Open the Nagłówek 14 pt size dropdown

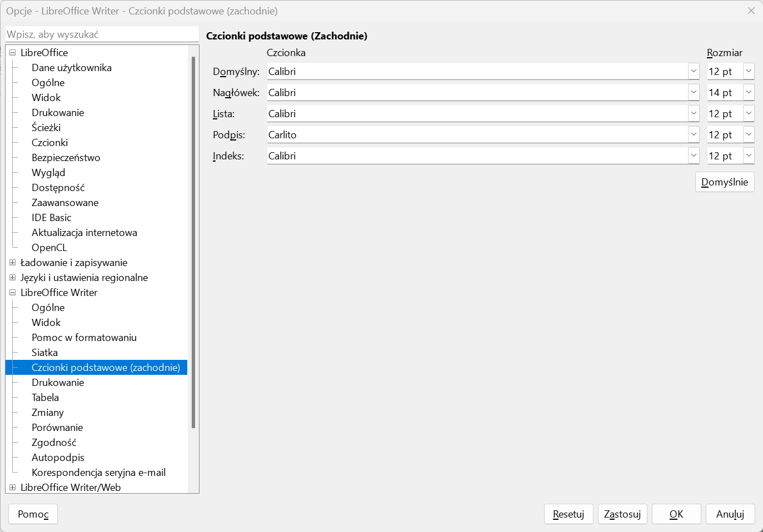[x=749, y=92]
